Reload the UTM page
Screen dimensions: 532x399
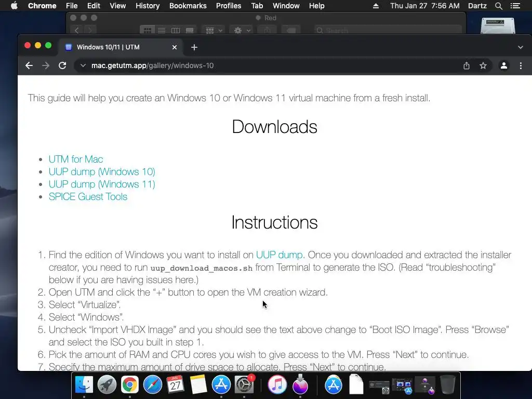point(62,65)
